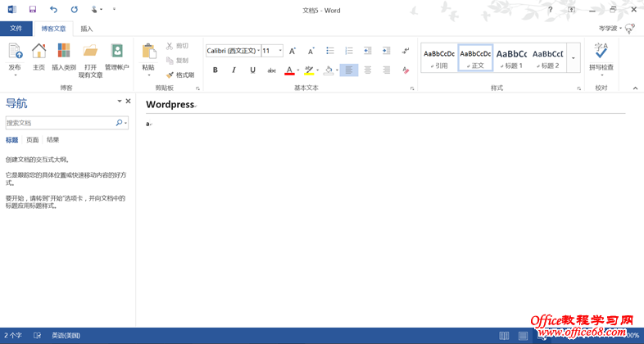Select Blog Post (博客文章) tab

coord(53,29)
